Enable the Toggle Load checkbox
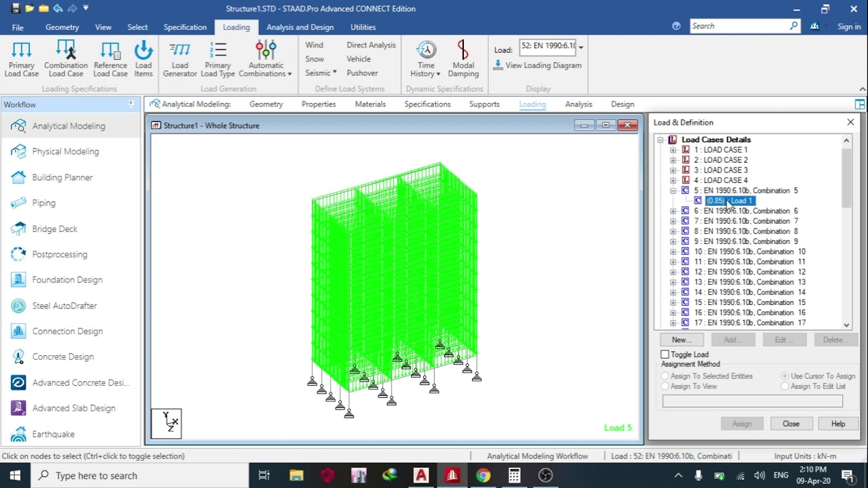Viewport: 868px width, 488px height. pyautogui.click(x=665, y=354)
